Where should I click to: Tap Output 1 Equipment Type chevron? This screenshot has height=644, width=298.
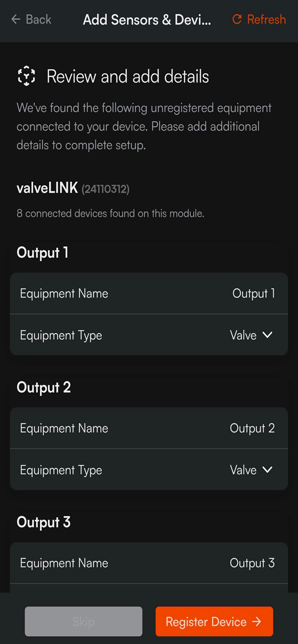pyautogui.click(x=267, y=335)
